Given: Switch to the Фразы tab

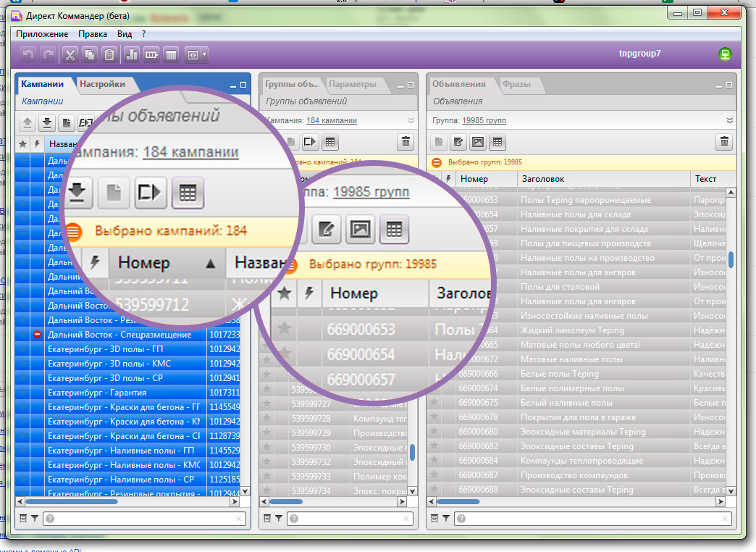Looking at the screenshot, I should [x=516, y=84].
